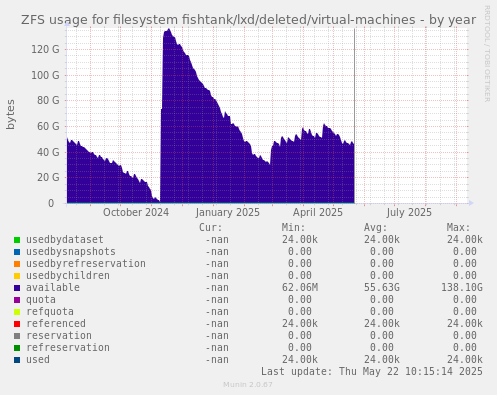The width and height of the screenshot is (497, 395).
Task: Select the referenced legend label
Action: [56, 323]
